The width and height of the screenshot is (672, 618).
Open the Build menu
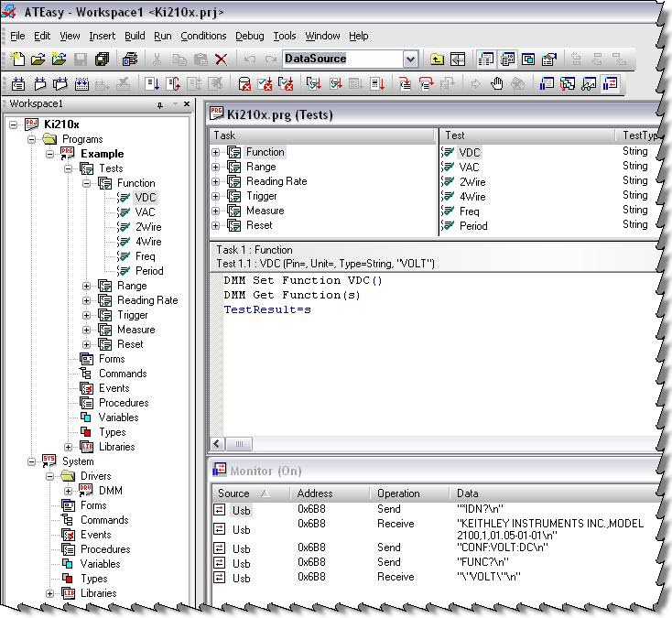pos(135,36)
